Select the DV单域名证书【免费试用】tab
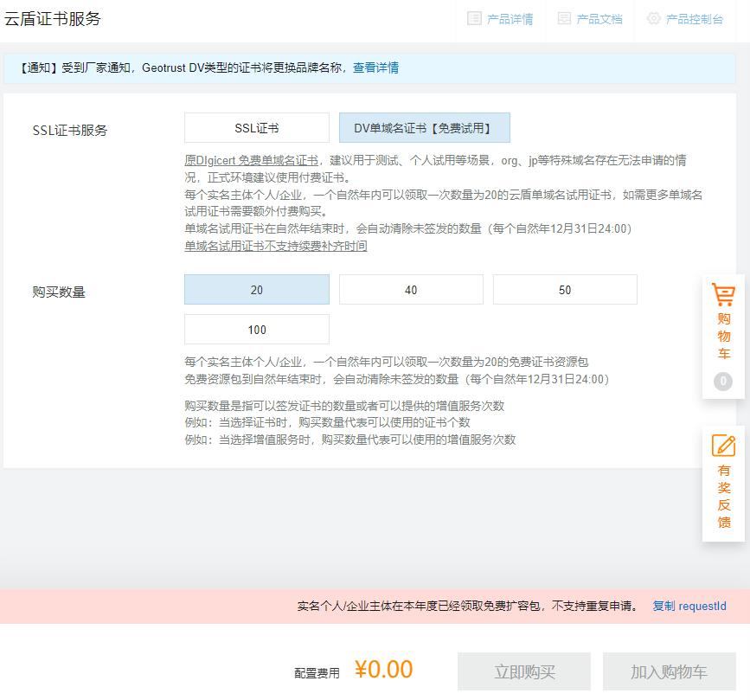 (x=424, y=127)
